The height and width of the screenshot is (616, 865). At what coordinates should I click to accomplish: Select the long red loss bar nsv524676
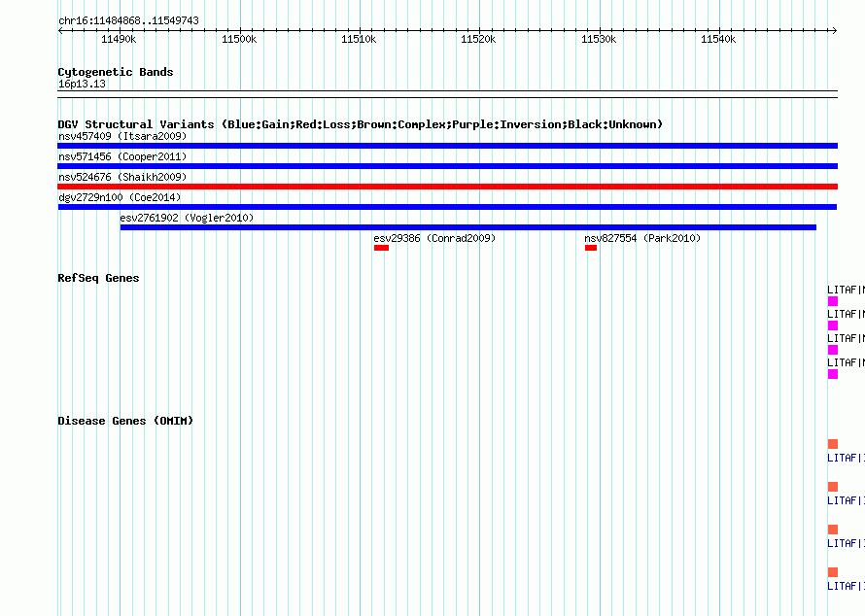pos(447,187)
